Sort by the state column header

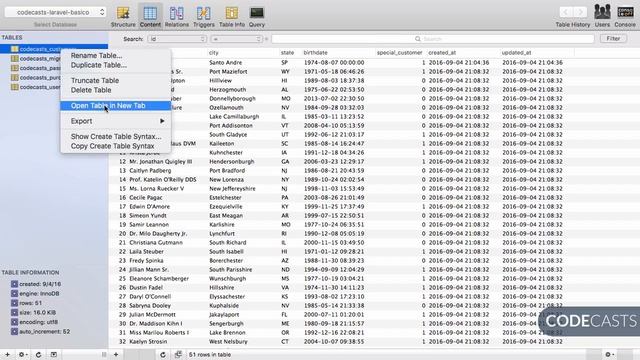pyautogui.click(x=289, y=53)
